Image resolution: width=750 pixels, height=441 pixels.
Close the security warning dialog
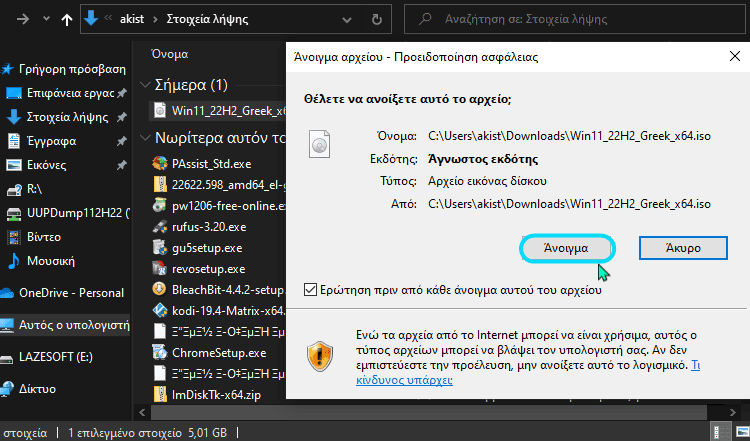coord(735,56)
